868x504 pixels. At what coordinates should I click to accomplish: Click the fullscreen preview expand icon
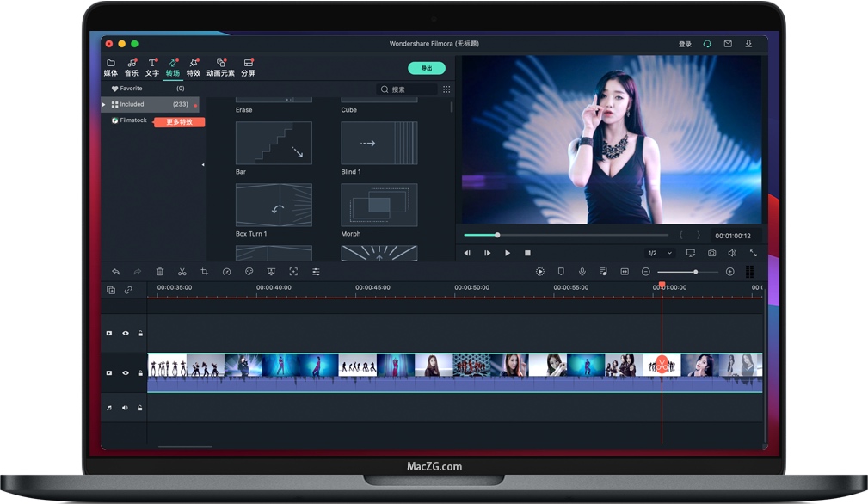(x=753, y=253)
